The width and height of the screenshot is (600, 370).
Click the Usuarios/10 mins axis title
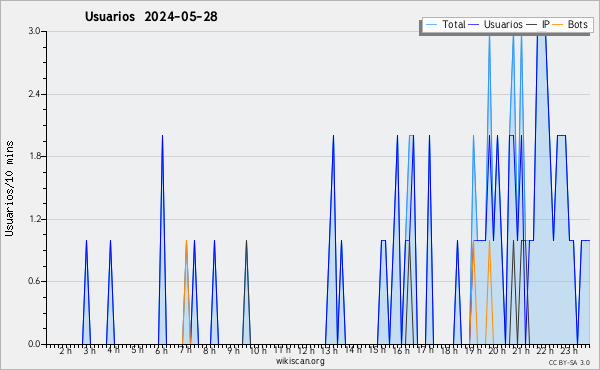click(x=9, y=188)
